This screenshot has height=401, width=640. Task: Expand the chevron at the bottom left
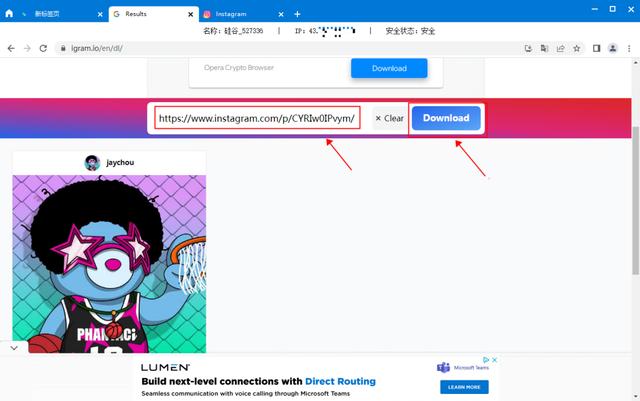pyautogui.click(x=14, y=348)
